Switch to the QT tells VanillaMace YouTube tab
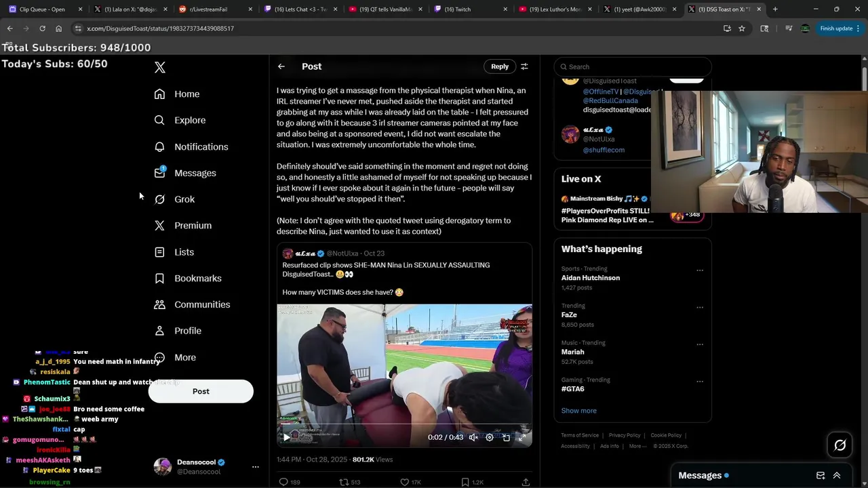 point(384,9)
